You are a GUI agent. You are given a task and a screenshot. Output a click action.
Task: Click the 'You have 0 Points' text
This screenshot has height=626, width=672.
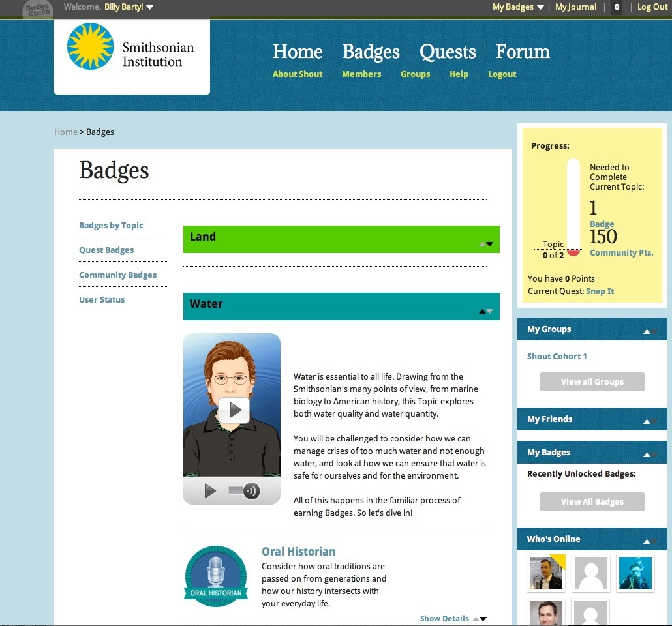tap(561, 278)
